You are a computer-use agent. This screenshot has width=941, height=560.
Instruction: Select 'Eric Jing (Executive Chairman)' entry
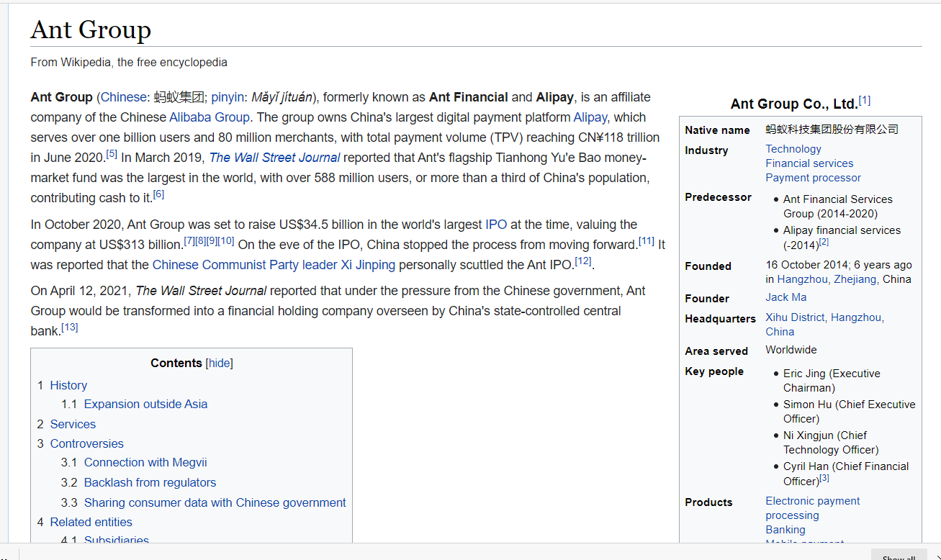(832, 381)
